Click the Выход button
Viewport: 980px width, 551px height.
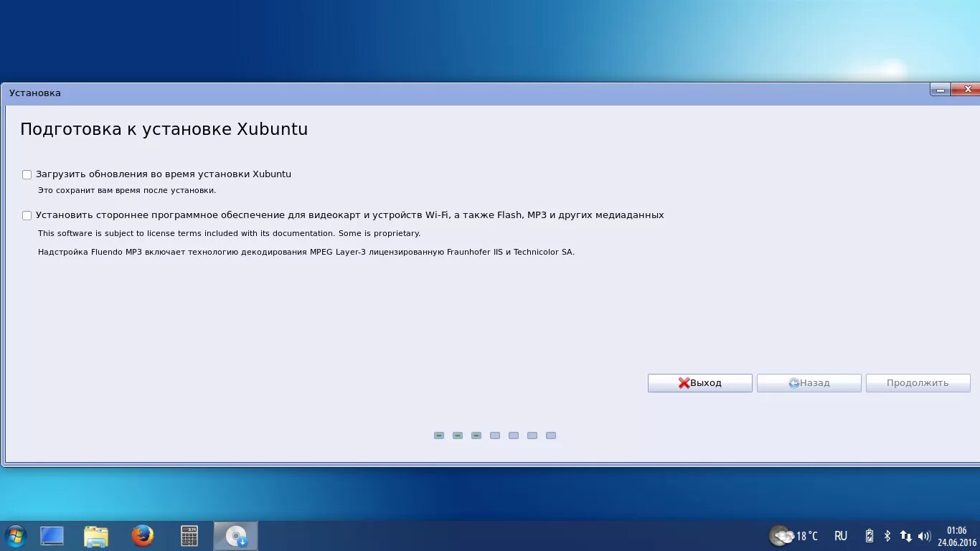coord(699,383)
